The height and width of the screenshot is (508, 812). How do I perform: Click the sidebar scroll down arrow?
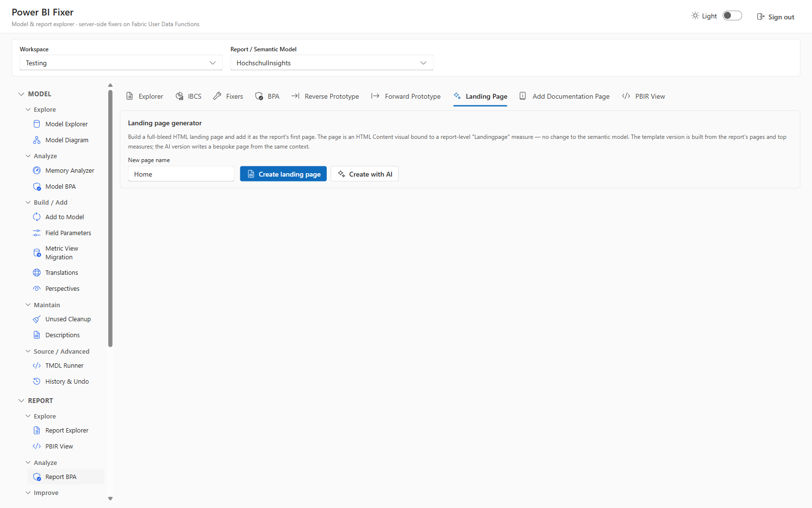click(x=110, y=498)
